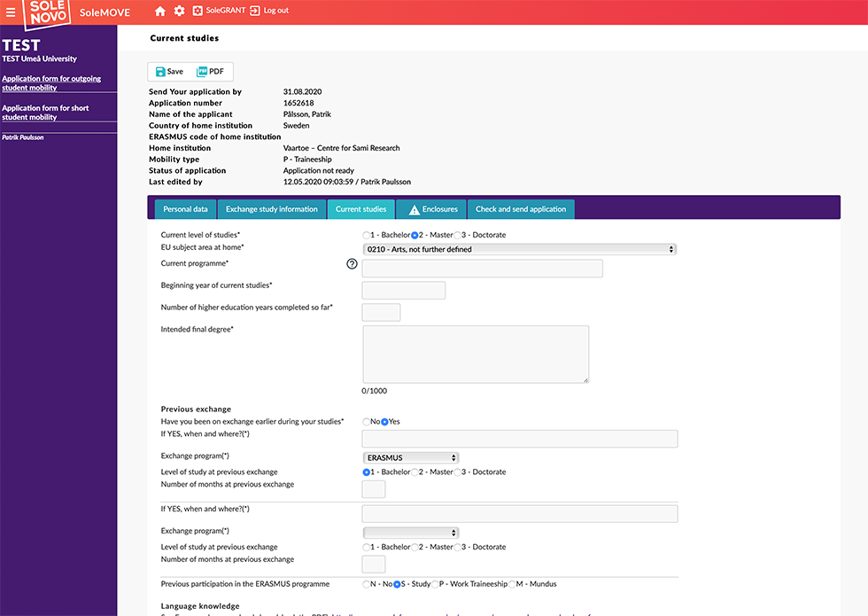Open ERASMUS exchange program dropdown
This screenshot has height=616, width=868.
click(411, 457)
